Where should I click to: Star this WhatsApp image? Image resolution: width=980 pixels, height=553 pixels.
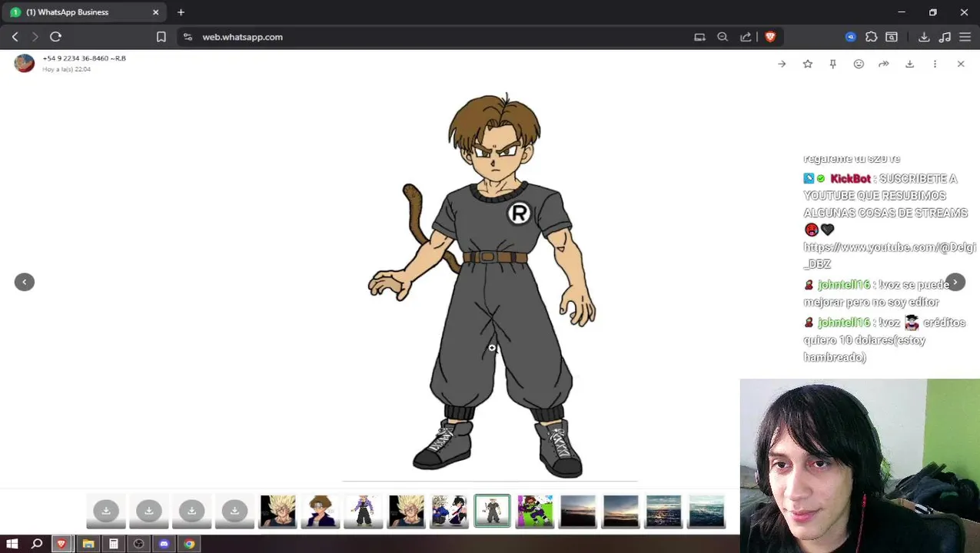pyautogui.click(x=808, y=64)
